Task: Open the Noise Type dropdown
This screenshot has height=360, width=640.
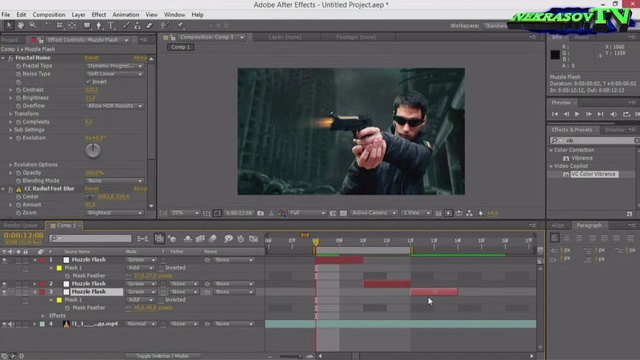Action: (115, 74)
